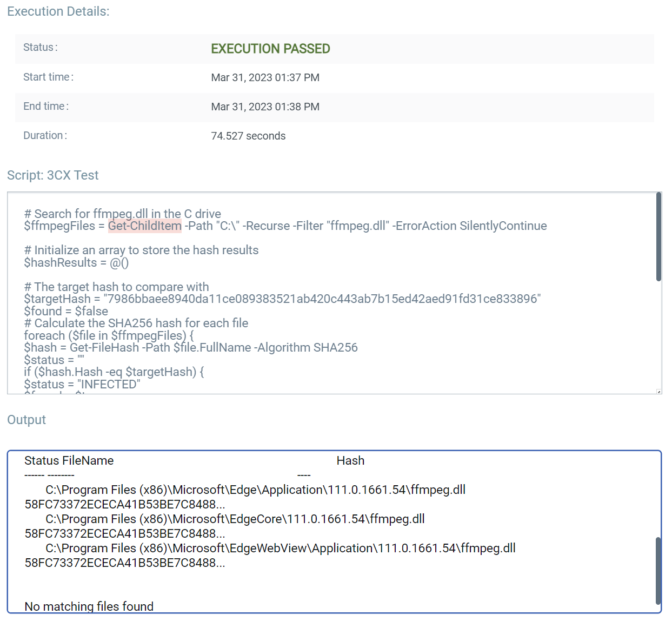Click the if ($hash.Hash -eq $targetHash) line
Screen dimensions: 672x621
point(114,372)
